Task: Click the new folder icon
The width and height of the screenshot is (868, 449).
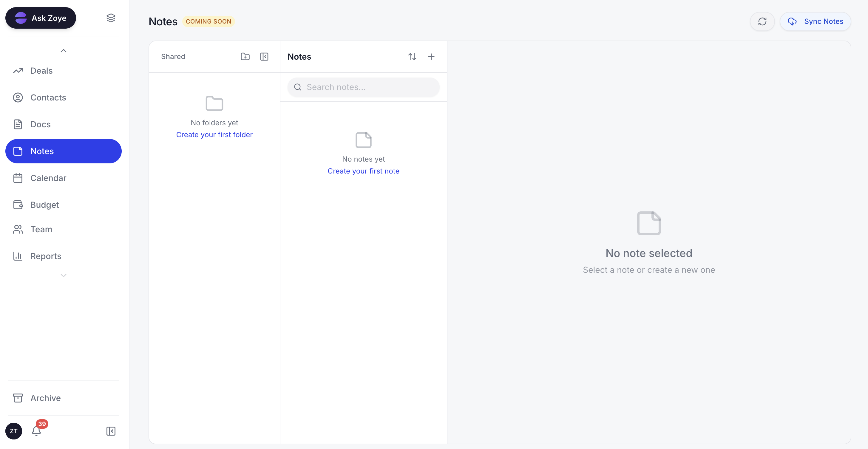Action: (245, 57)
